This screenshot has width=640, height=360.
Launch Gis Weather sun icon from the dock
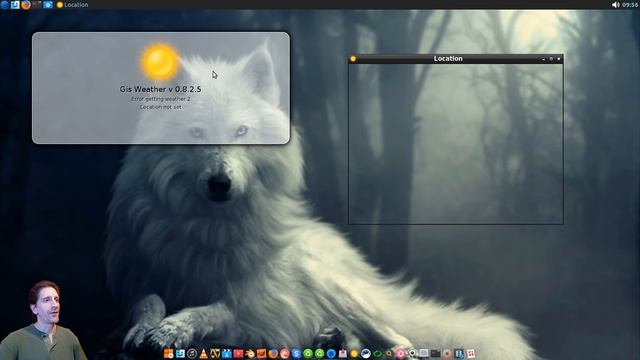354,353
